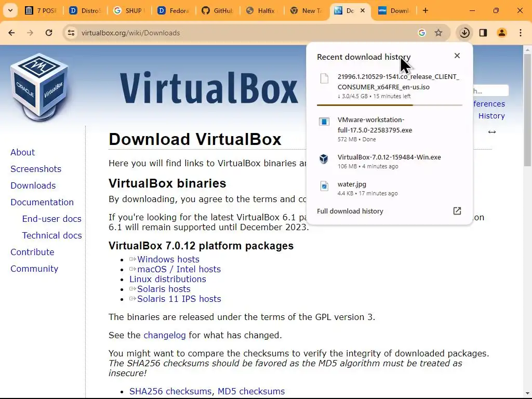The image size is (532, 399).
Task: Click the ISO download progress bar
Action: click(390, 105)
